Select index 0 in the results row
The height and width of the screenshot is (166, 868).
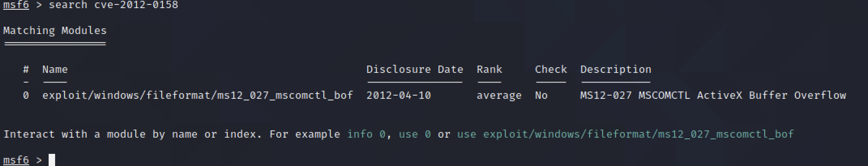point(26,96)
